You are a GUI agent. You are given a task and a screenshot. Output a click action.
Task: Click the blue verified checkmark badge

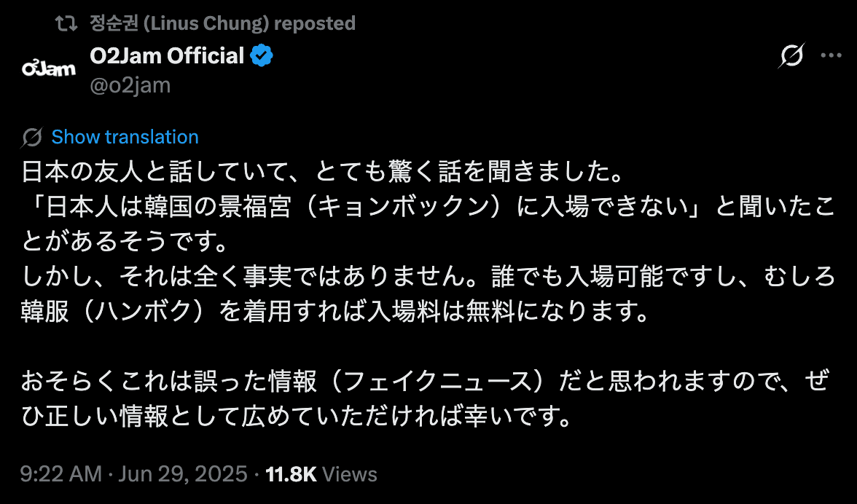point(262,55)
